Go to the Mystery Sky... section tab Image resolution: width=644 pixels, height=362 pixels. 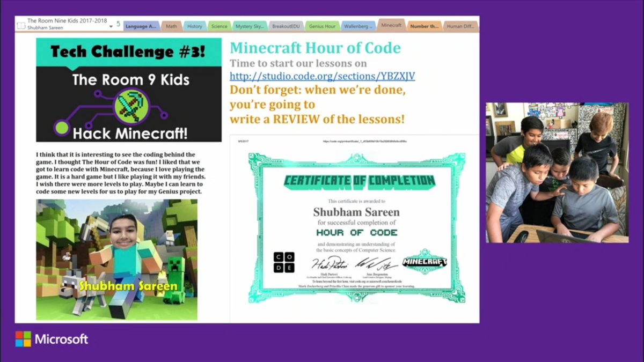tap(250, 26)
